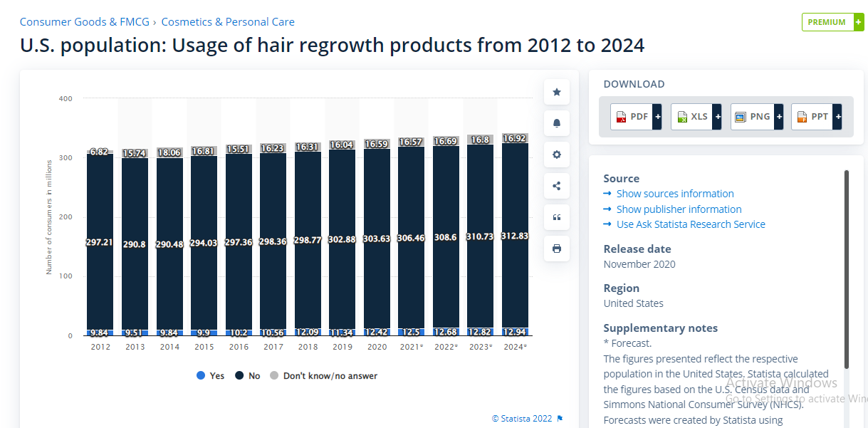Click the blue Yes legend dot
Screen dimensions: 868x428
[201, 375]
